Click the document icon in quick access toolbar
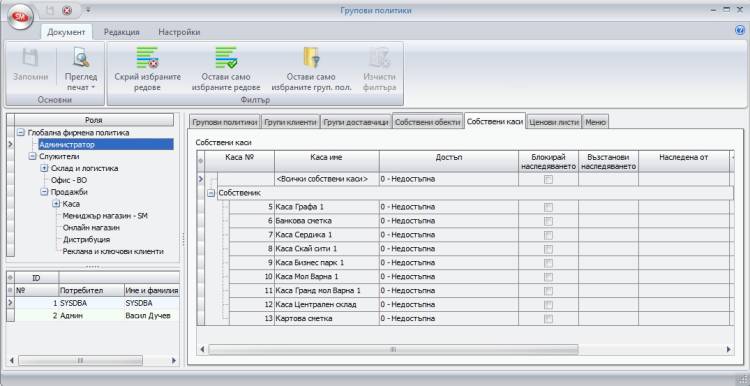Image resolution: width=750 pixels, height=386 pixels. point(50,10)
